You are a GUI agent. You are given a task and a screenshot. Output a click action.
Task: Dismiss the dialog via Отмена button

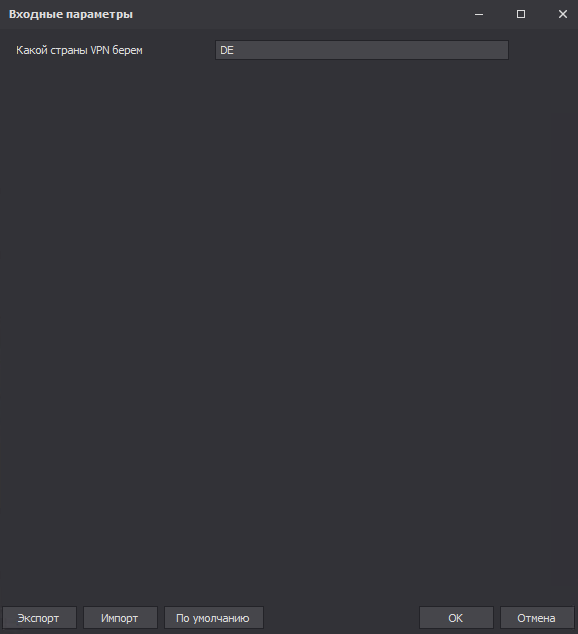pyautogui.click(x=537, y=618)
